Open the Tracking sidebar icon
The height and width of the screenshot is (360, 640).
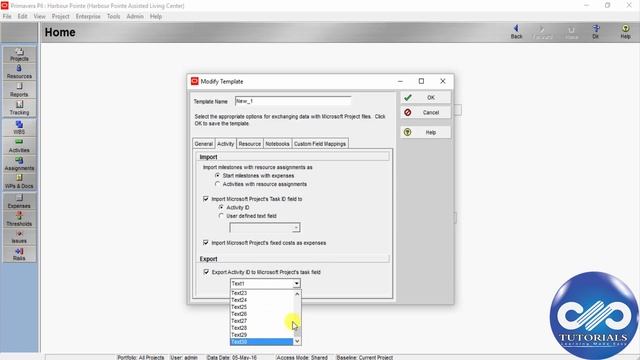point(19,108)
